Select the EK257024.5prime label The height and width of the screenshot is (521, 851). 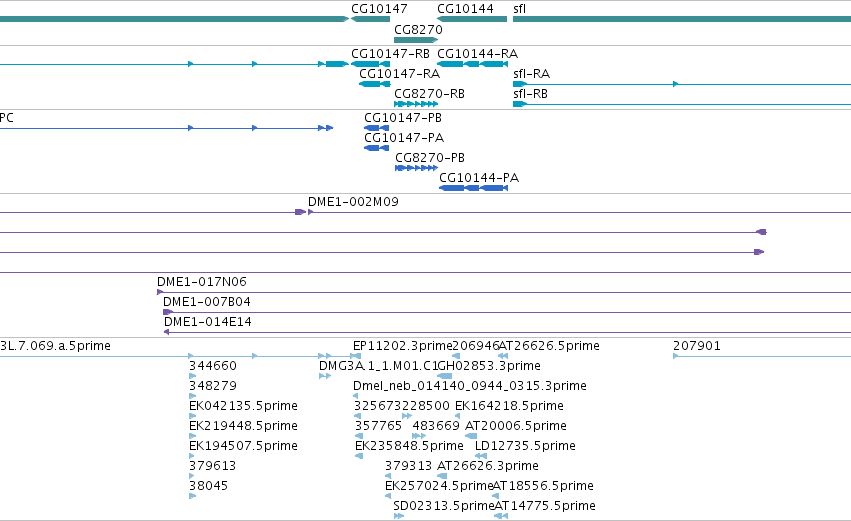tap(439, 486)
